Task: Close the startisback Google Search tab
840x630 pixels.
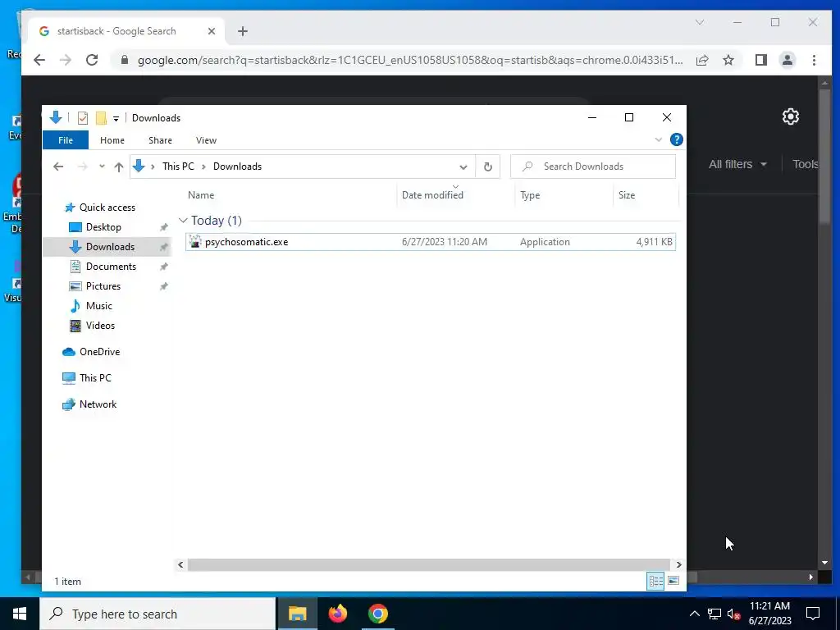Action: 212,31
